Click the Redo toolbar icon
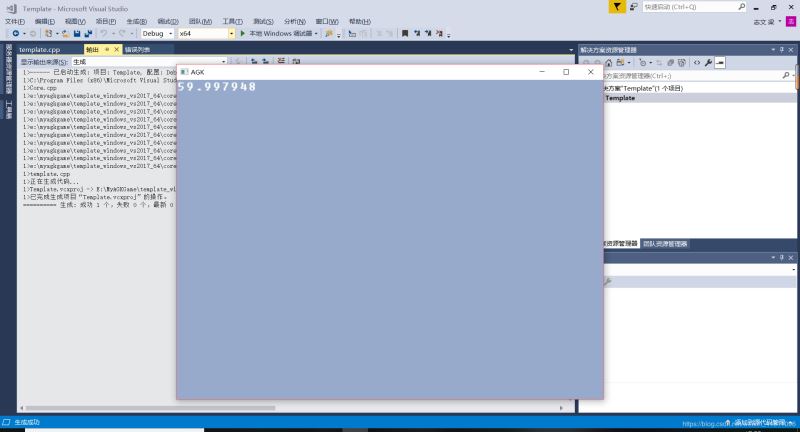800x432 pixels. pos(122,33)
